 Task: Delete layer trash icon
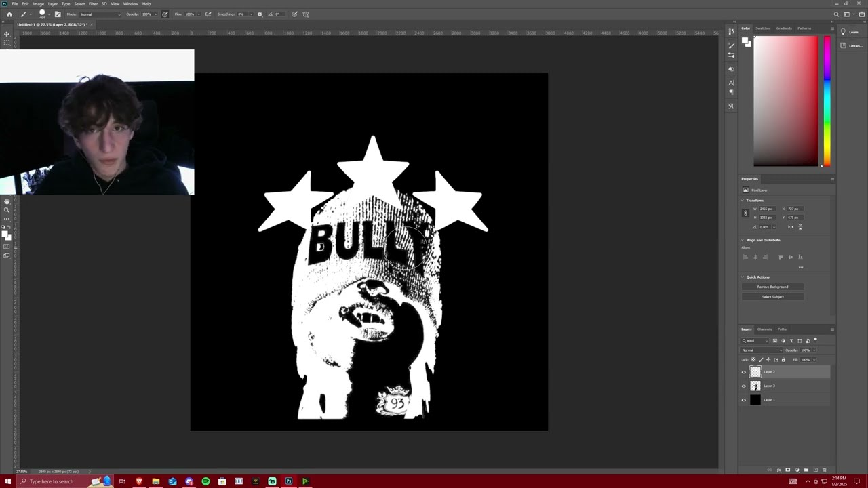[825, 470]
